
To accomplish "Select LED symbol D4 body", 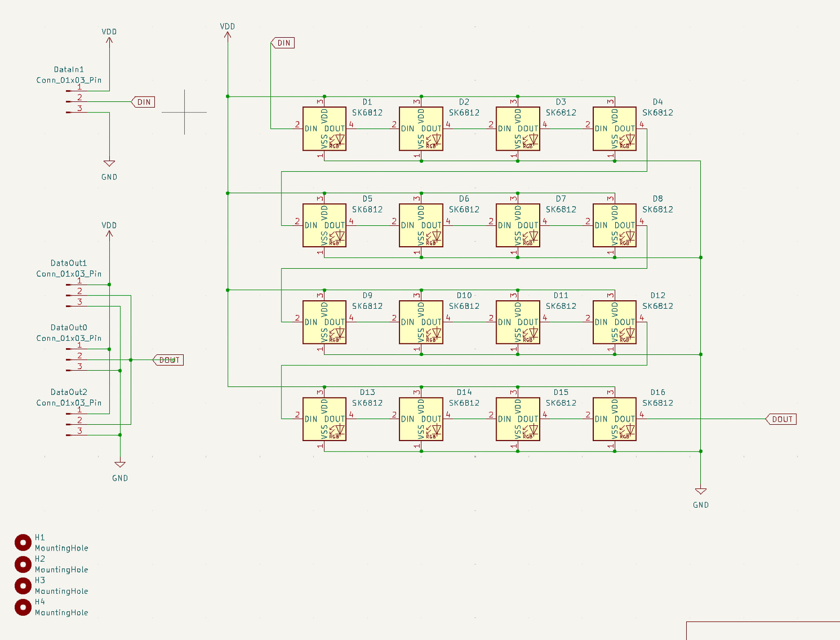I will (x=615, y=129).
